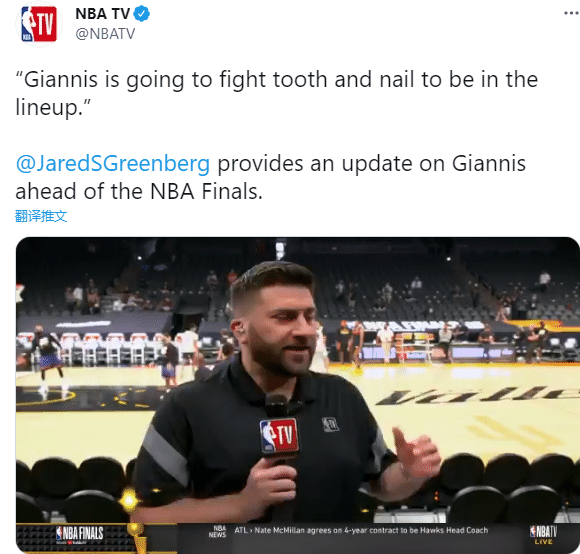Screen dimensions: 580x554
Task: Open the tweet's more options ellipsis
Action: click(x=571, y=13)
